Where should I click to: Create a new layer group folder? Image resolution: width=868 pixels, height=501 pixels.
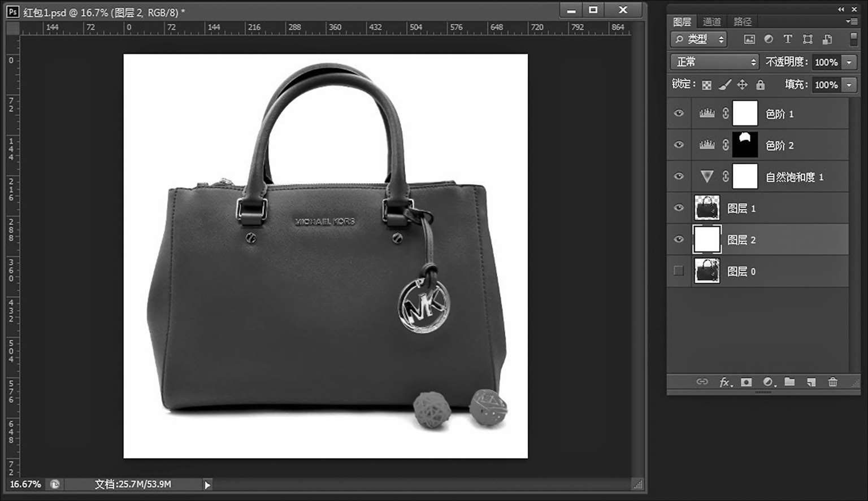click(x=789, y=382)
